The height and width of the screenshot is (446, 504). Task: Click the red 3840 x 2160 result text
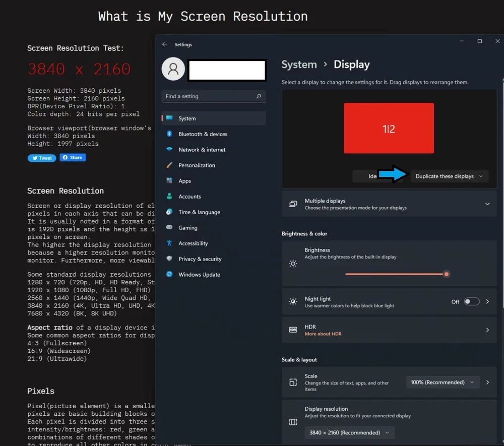coord(79,69)
